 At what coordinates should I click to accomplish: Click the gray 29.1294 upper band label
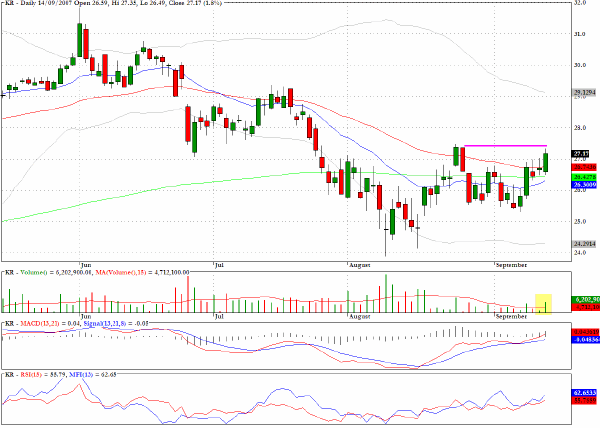(x=585, y=92)
